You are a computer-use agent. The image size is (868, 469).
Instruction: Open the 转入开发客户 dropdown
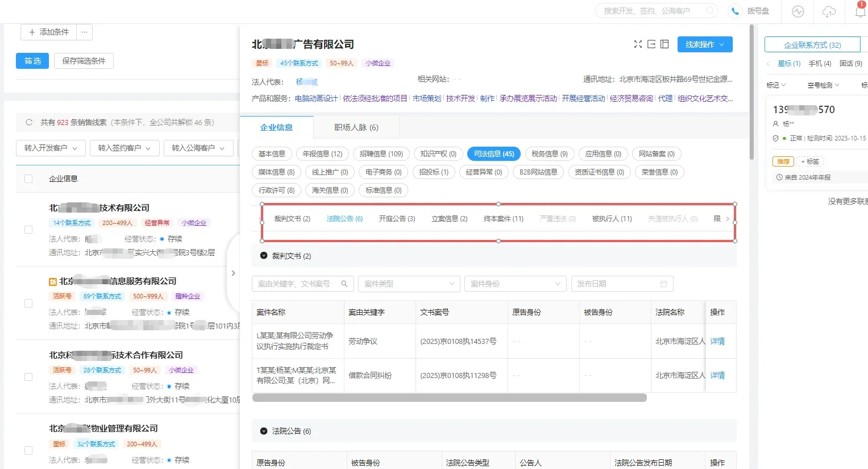point(51,148)
